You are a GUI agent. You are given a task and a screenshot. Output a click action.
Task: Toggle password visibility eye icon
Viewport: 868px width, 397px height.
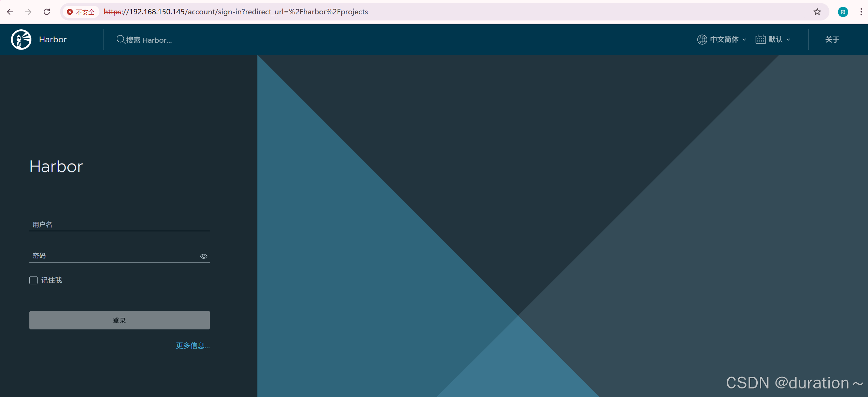[204, 256]
